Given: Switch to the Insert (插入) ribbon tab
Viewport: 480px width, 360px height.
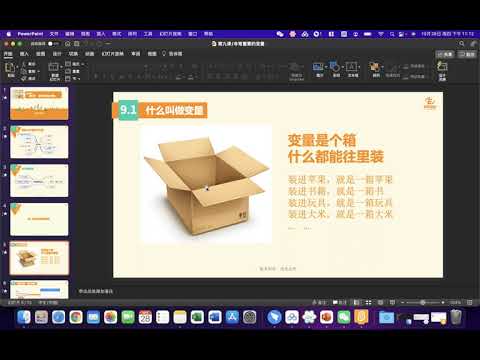Looking at the screenshot, I should pyautogui.click(x=24, y=54).
